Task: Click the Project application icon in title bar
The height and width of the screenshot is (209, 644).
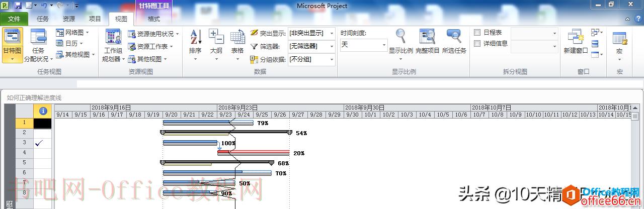Action: [x=6, y=6]
